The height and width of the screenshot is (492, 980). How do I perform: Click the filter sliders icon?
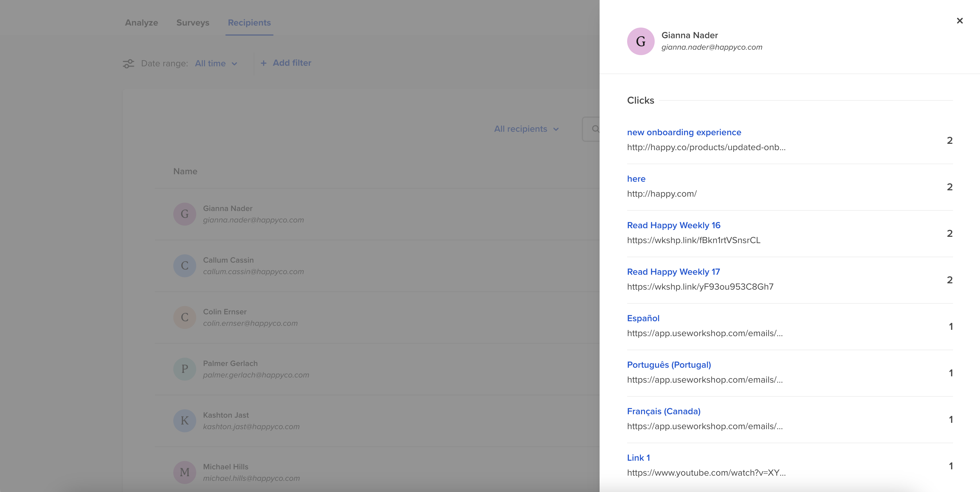(129, 63)
